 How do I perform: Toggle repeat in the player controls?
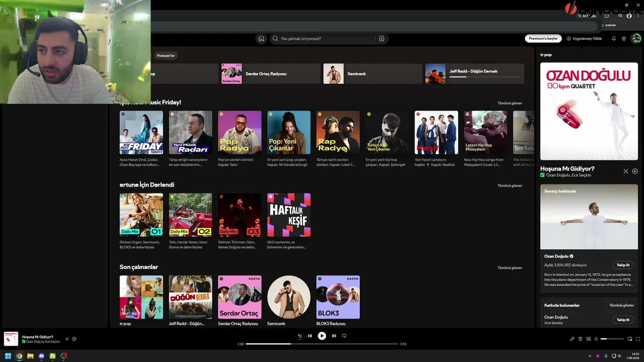coord(344,336)
